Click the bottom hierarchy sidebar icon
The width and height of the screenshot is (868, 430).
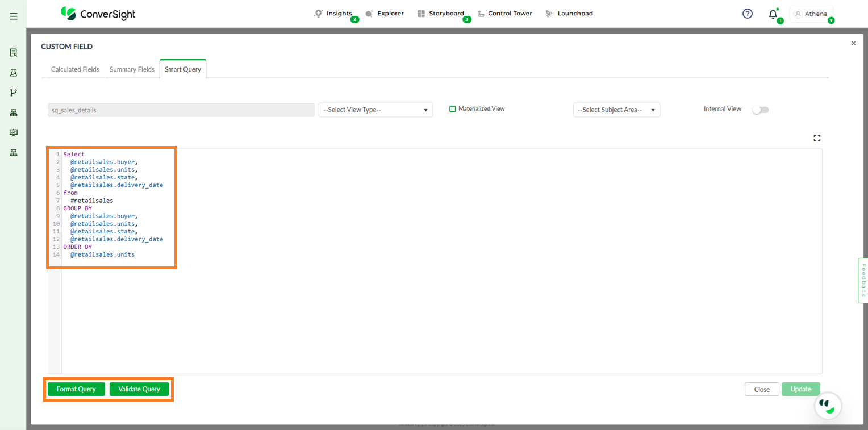tap(14, 153)
